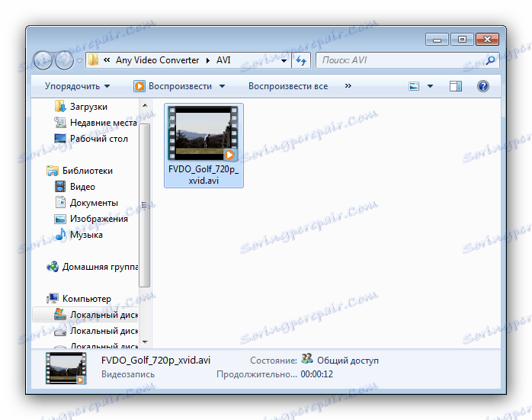Open Help with the question mark icon
The image size is (532, 420).
[x=482, y=86]
